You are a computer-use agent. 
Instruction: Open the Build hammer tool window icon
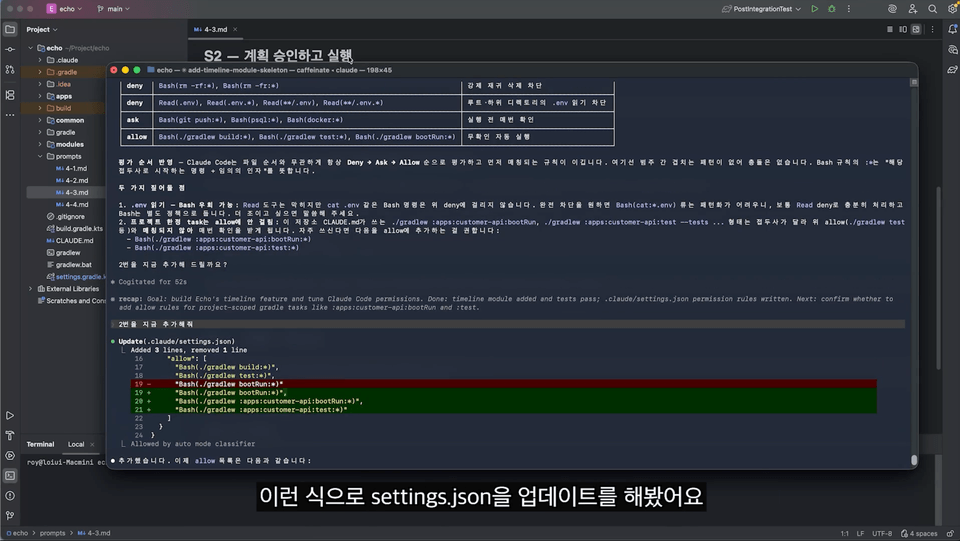(10, 436)
